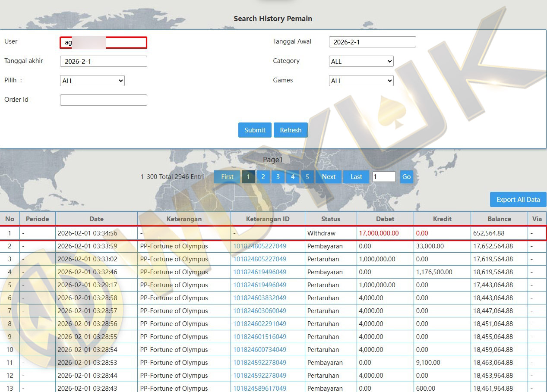547x392 pixels.
Task: Click the page number input box
Action: (384, 177)
